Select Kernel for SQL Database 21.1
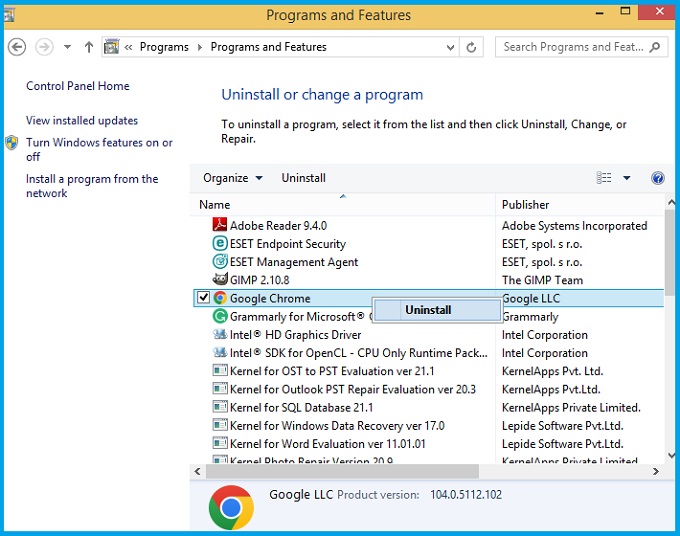 click(428, 407)
